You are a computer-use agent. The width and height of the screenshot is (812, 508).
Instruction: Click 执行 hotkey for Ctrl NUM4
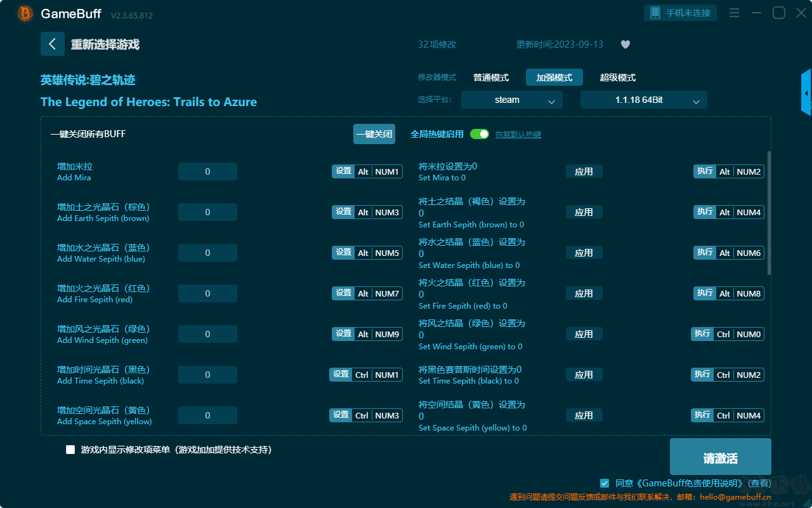click(x=702, y=415)
